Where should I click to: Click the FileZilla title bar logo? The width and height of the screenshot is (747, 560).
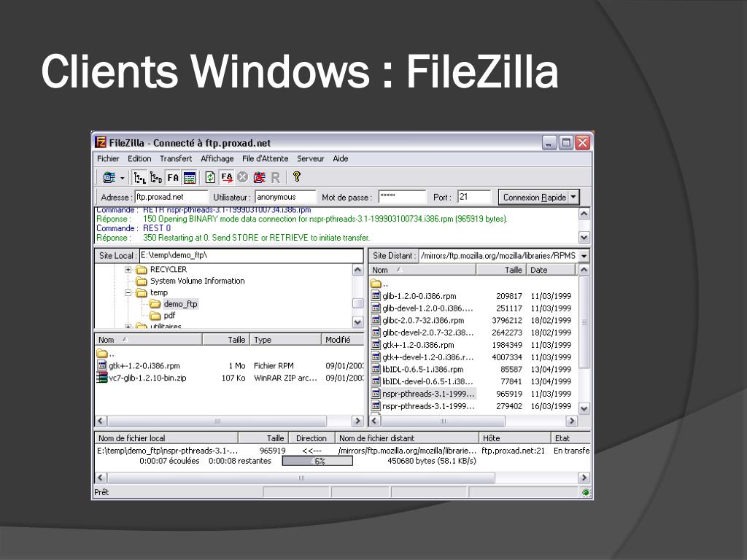101,142
